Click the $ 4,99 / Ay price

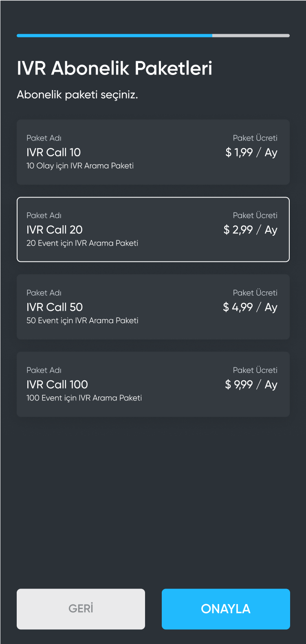tap(250, 307)
